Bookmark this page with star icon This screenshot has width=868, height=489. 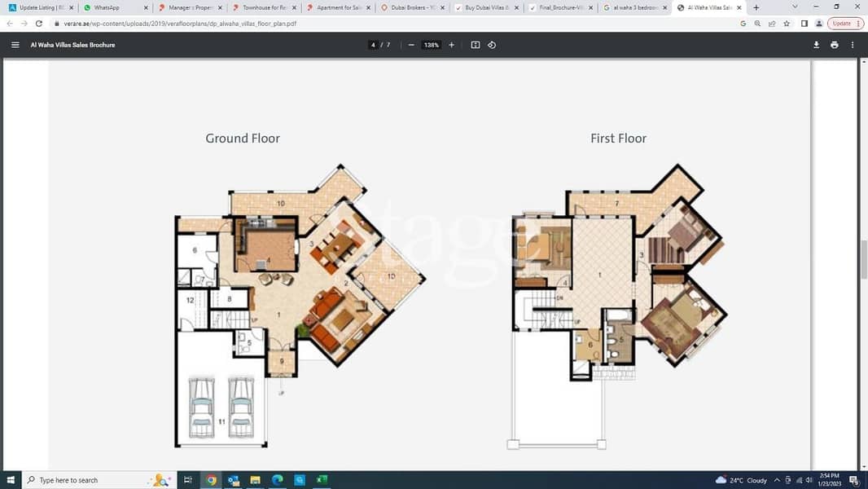pos(787,24)
